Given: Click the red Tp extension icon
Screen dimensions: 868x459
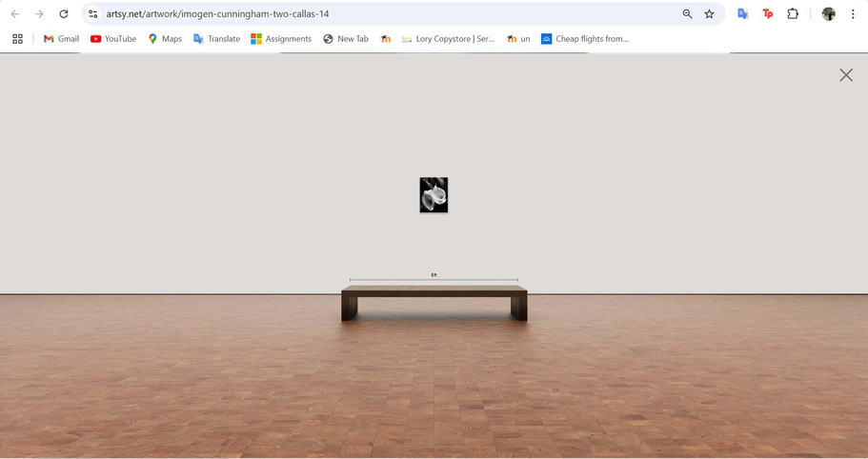Looking at the screenshot, I should pos(768,14).
